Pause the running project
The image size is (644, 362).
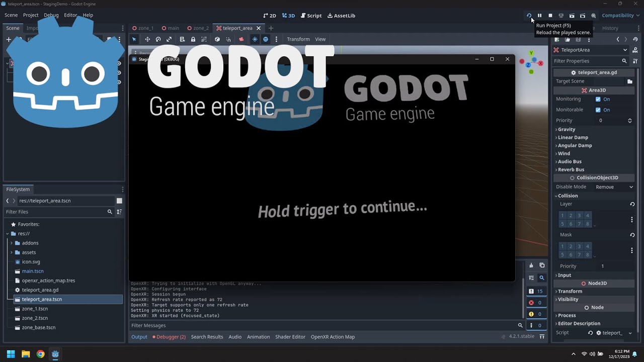539,16
